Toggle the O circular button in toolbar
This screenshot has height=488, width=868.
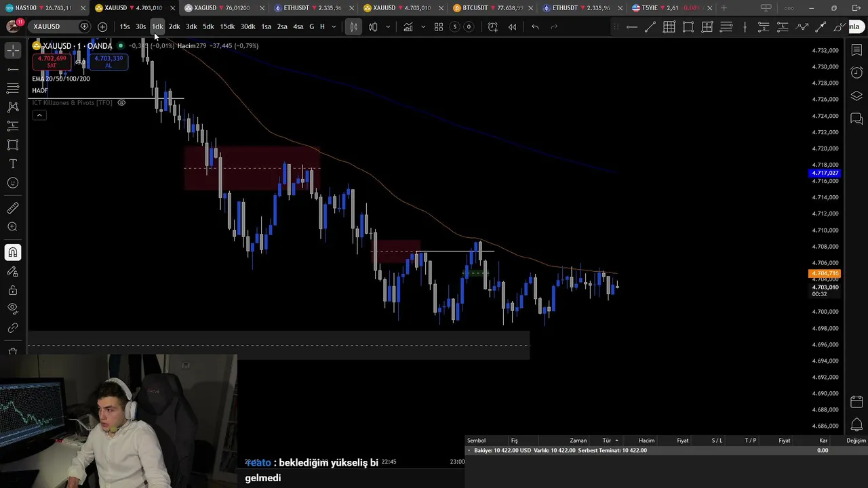[x=468, y=26]
